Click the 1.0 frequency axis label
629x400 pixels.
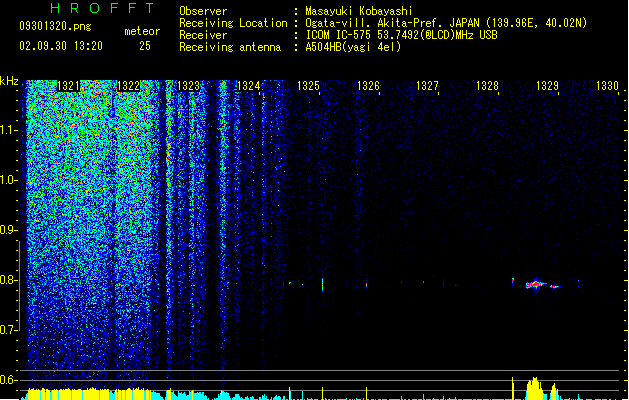[9, 180]
